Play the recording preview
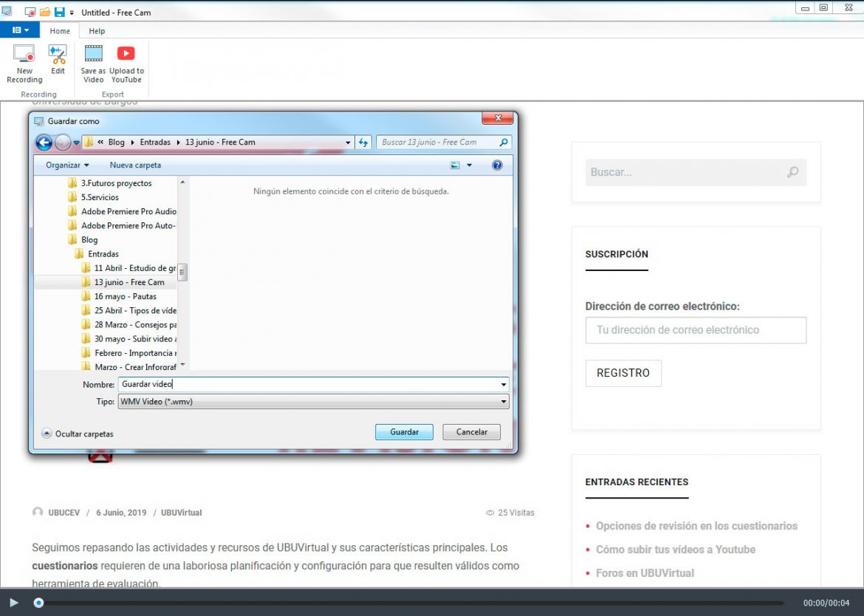 [14, 603]
